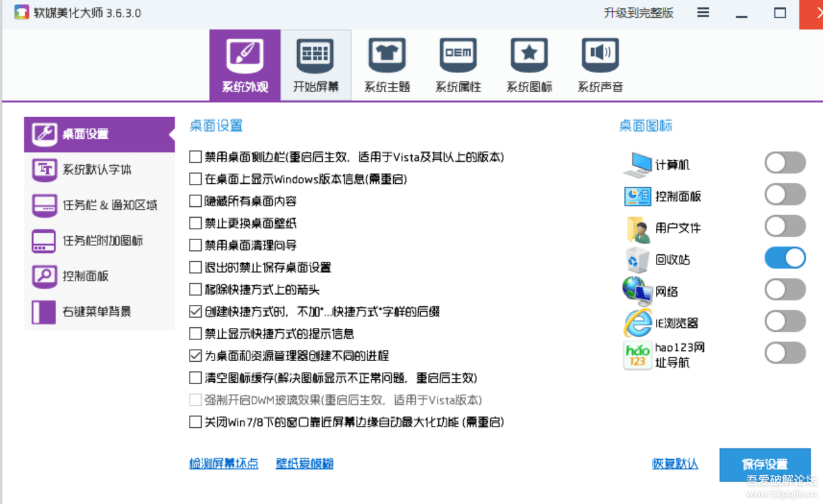Select 系统默认字体 in the sidebar
823x504 pixels.
pyautogui.click(x=99, y=170)
